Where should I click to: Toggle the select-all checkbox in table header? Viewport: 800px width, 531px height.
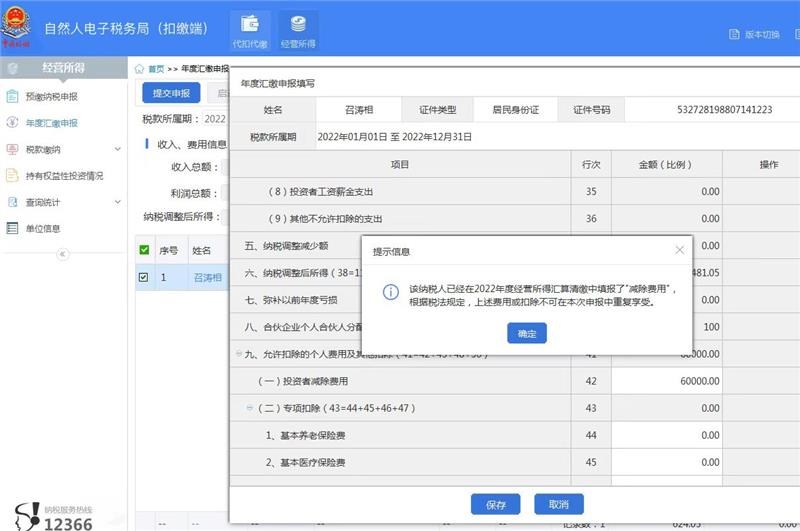pos(144,250)
